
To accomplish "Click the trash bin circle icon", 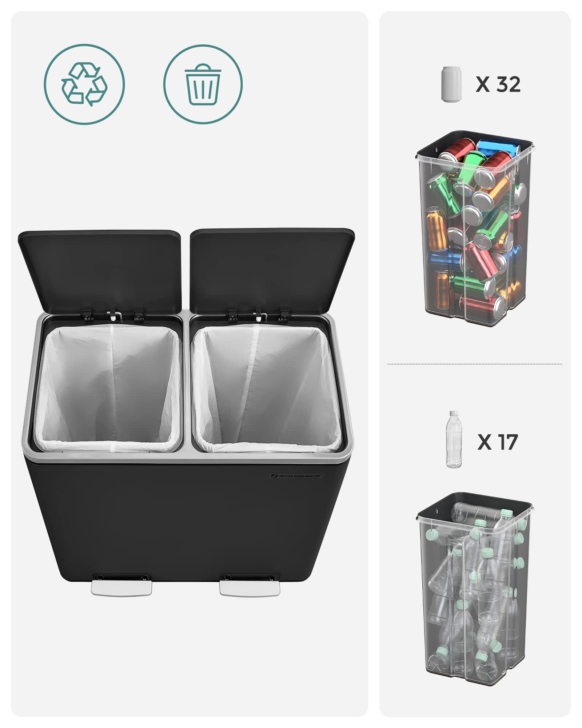I will pos(203,84).
